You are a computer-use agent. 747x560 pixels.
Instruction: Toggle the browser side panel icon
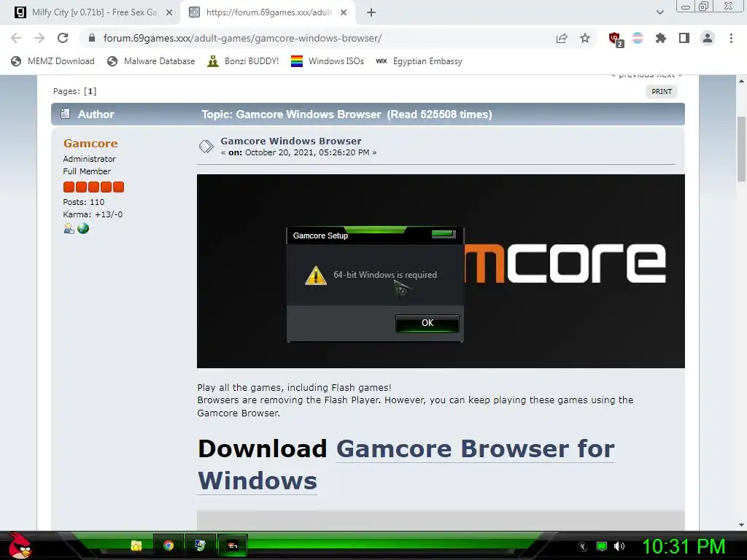pyautogui.click(x=684, y=38)
